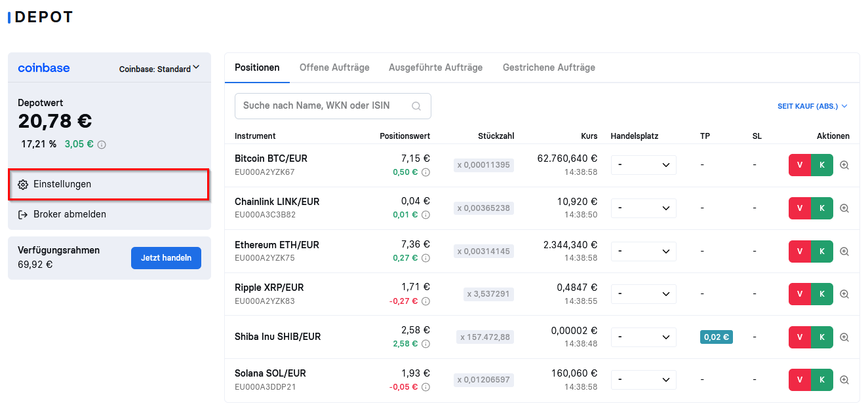The width and height of the screenshot is (868, 410).
Task: Select Ethereum ETH/EUR instrument name
Action: tap(277, 245)
